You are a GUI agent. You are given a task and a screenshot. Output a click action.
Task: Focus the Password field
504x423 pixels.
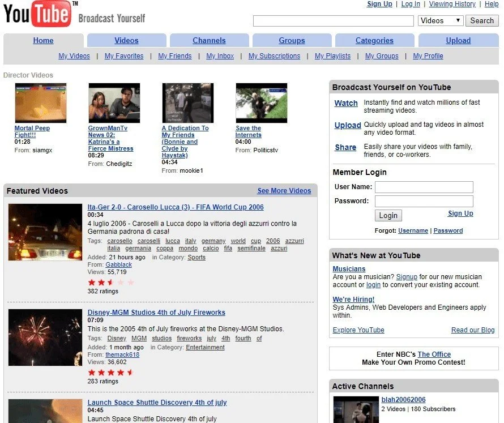tap(424, 201)
